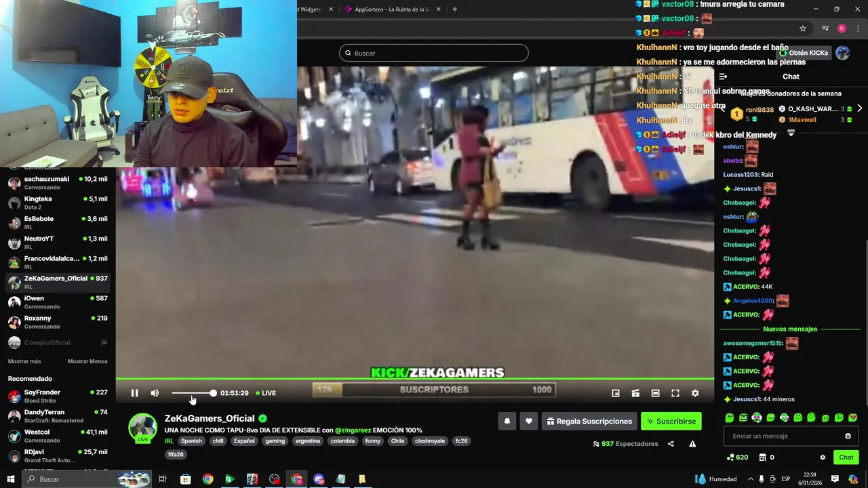Collapse list with Mostrar Menos

click(x=87, y=361)
